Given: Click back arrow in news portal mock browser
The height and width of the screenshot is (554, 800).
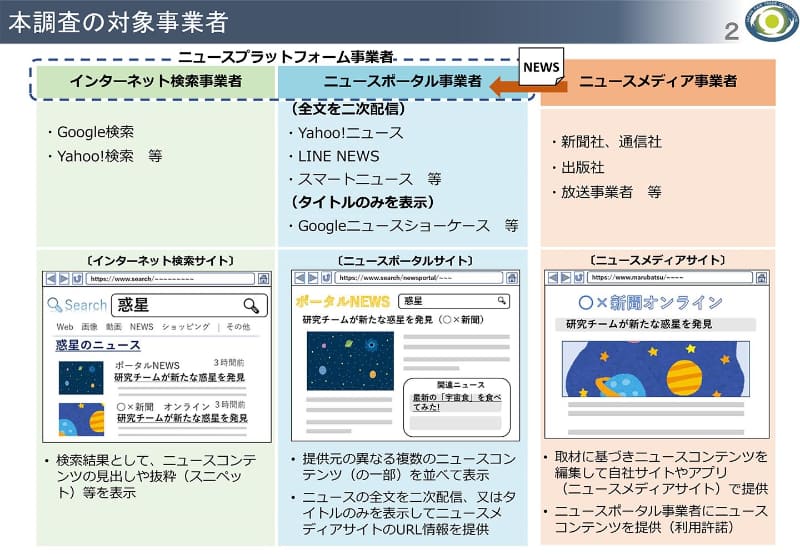Looking at the screenshot, I should pyautogui.click(x=299, y=278).
